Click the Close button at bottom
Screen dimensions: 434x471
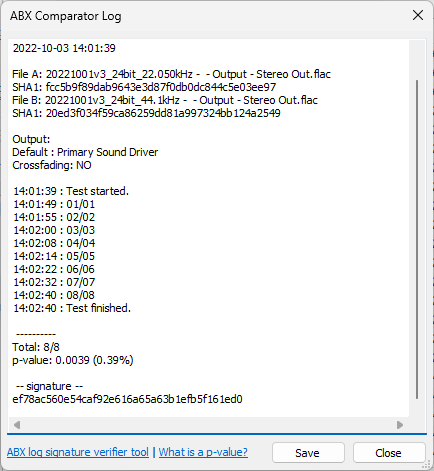tap(389, 453)
